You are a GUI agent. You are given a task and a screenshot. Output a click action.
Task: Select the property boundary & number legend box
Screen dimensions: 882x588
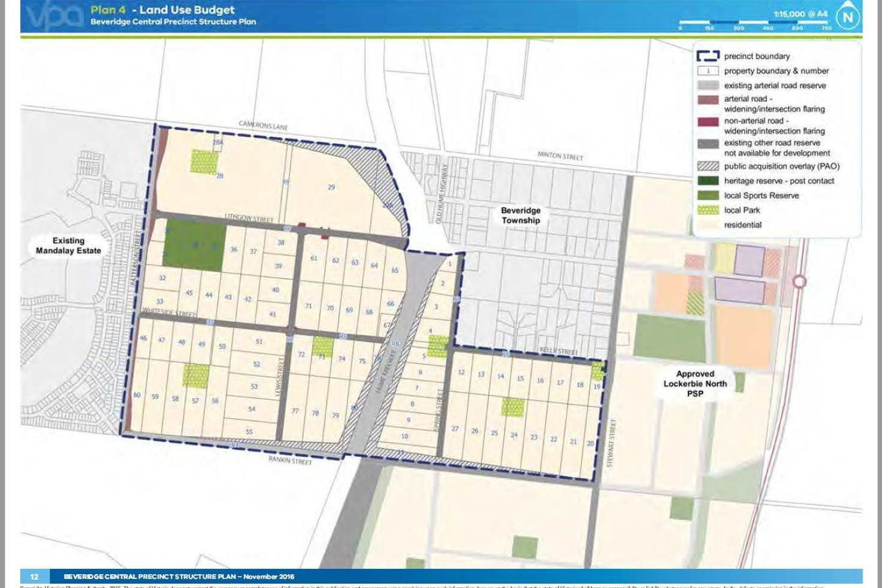point(708,71)
